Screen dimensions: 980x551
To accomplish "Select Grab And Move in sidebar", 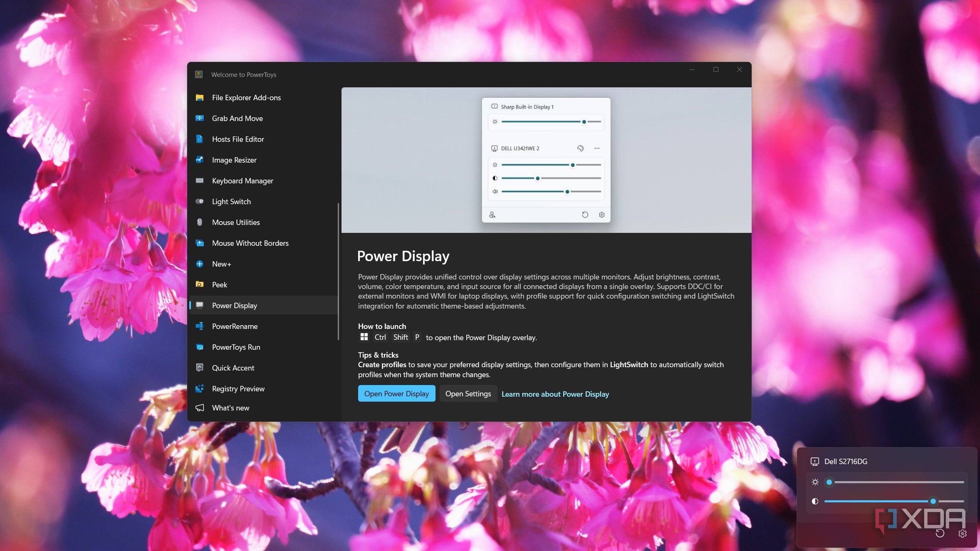I will [263, 119].
